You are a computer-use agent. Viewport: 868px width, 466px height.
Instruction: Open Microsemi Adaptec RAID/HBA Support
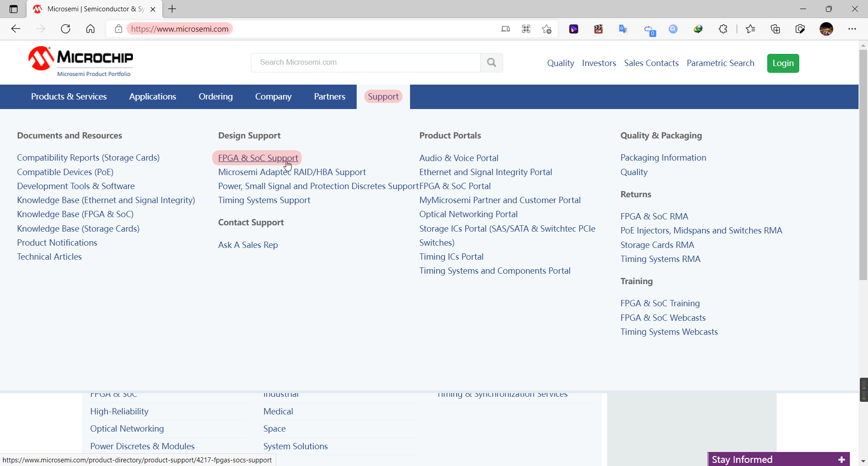click(x=292, y=172)
